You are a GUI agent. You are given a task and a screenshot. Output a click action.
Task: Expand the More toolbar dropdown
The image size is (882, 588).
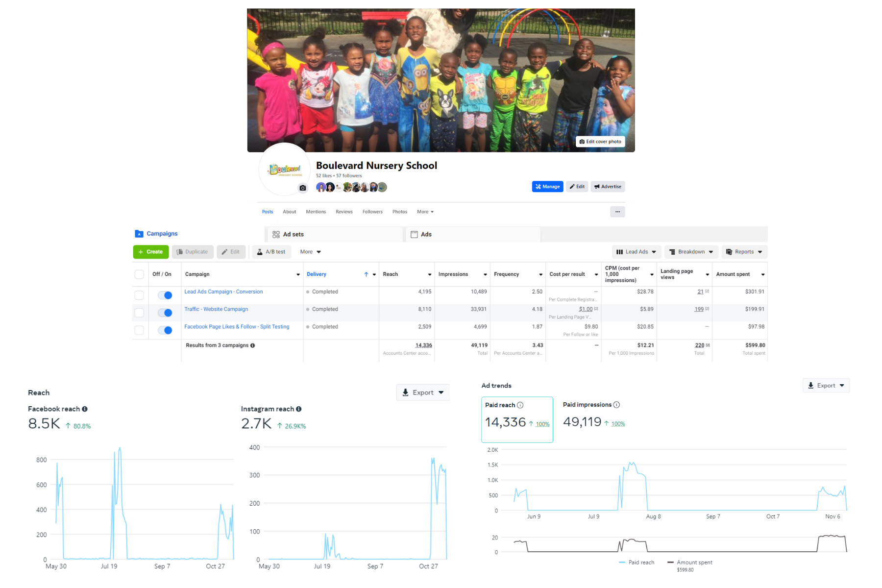coord(311,252)
